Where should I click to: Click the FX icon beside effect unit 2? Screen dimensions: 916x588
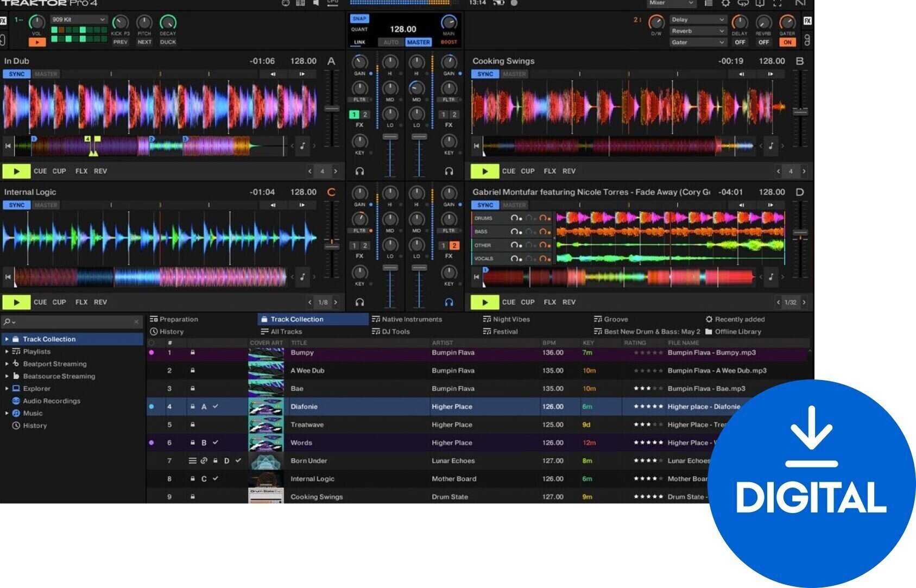(x=807, y=20)
